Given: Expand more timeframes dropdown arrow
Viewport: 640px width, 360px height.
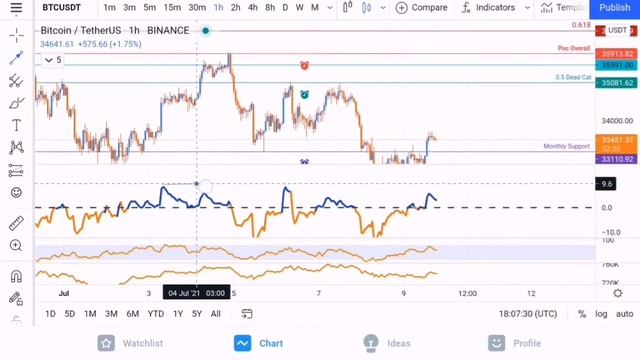Looking at the screenshot, I should tap(330, 8).
